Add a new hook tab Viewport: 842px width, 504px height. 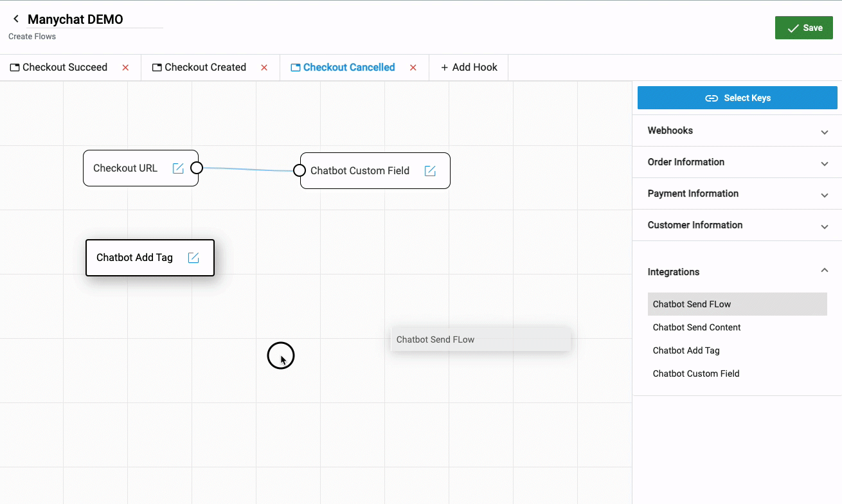coord(469,67)
